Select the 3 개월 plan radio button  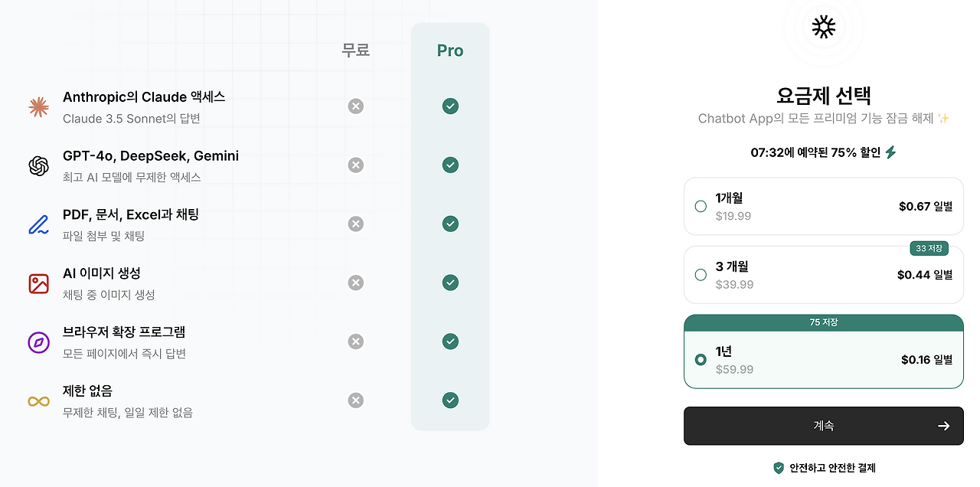(x=701, y=275)
